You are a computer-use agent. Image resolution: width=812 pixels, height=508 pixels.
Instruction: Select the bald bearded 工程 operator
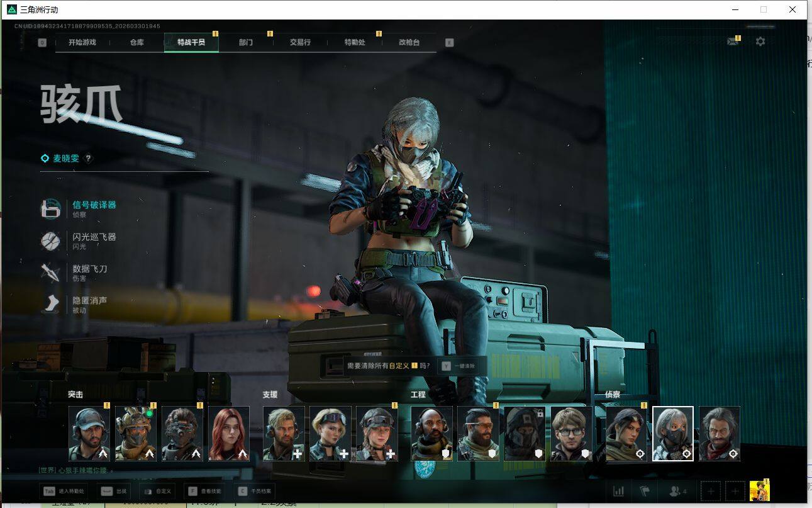[431, 434]
